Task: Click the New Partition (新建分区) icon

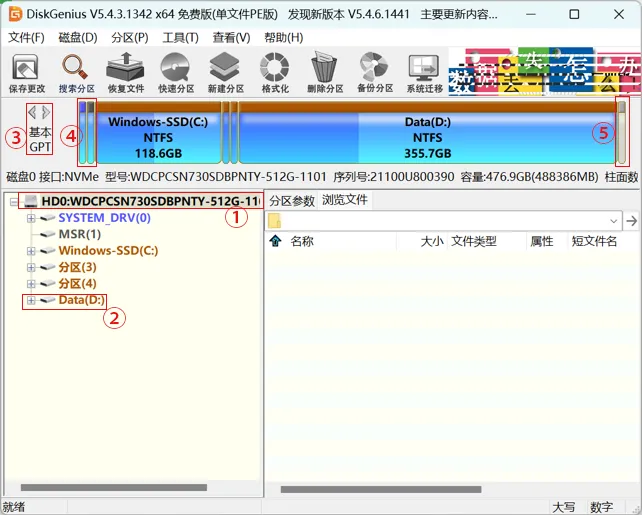Action: point(226,73)
